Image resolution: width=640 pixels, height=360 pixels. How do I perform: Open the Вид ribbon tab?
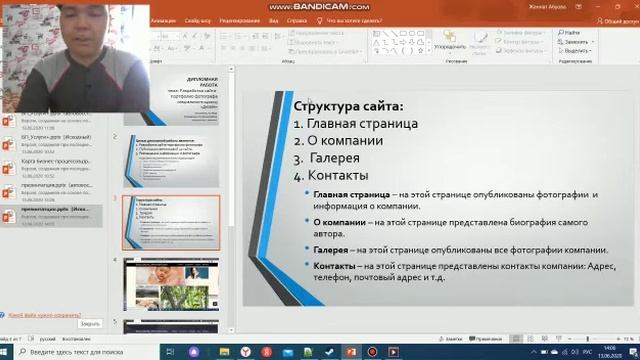coord(273,20)
